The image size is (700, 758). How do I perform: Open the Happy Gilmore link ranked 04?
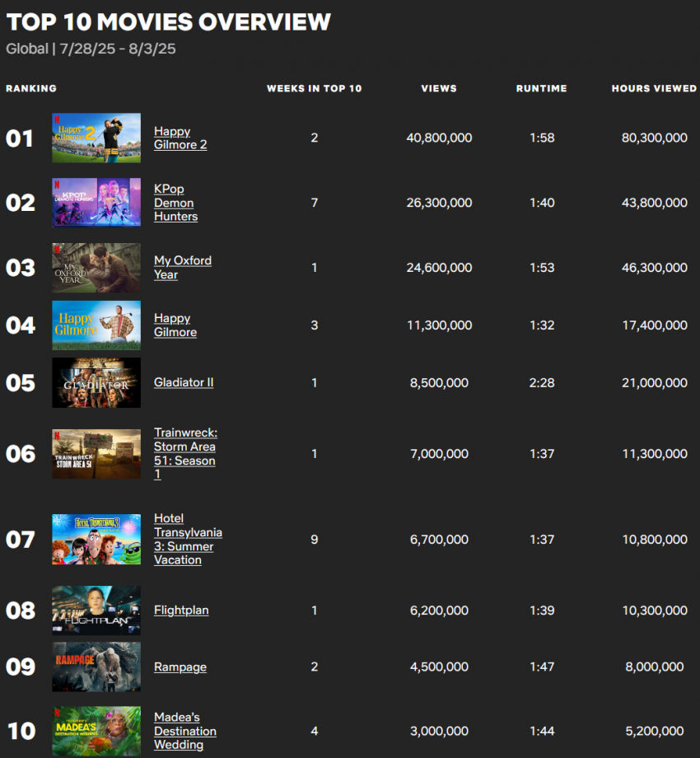(x=175, y=325)
